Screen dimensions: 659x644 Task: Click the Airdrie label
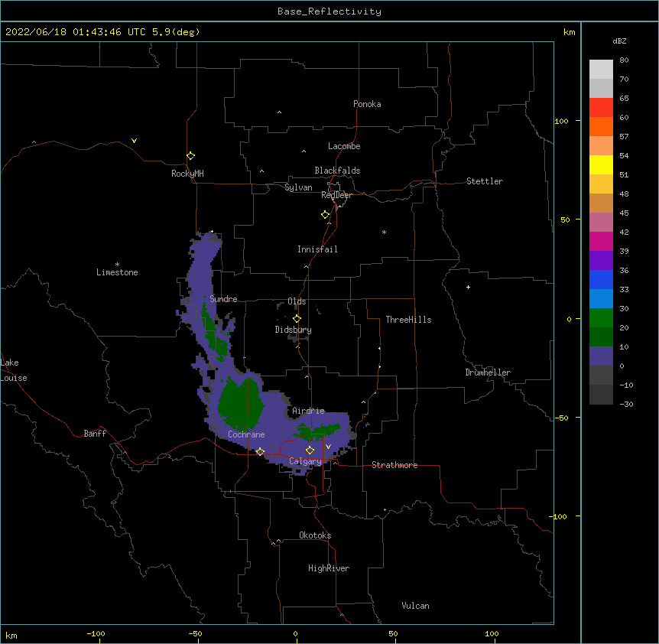309,411
